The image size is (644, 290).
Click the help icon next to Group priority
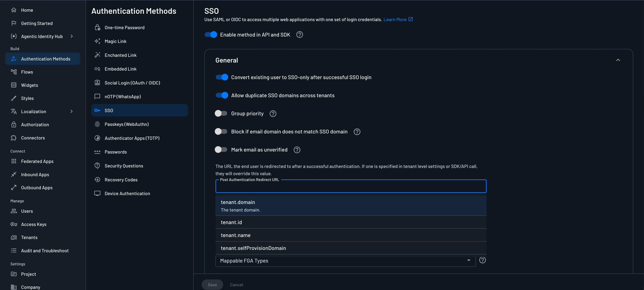273,114
